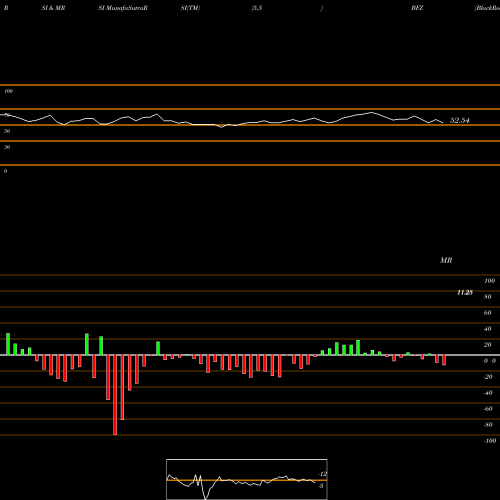Open the mini overview chart thumbnail

247,479
